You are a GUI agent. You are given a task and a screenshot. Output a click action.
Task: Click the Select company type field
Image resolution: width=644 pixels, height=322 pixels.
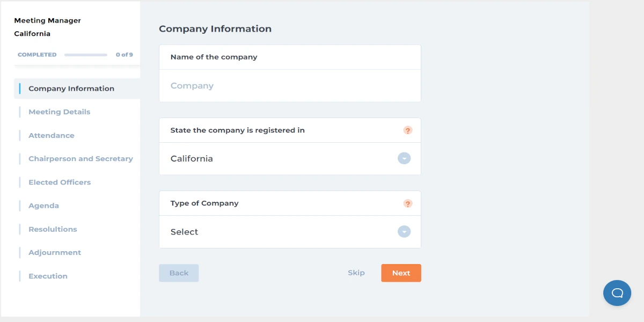(x=279, y=232)
